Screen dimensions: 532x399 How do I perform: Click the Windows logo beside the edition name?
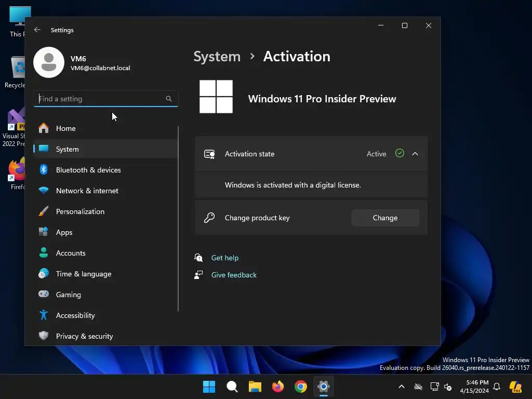[x=216, y=97]
